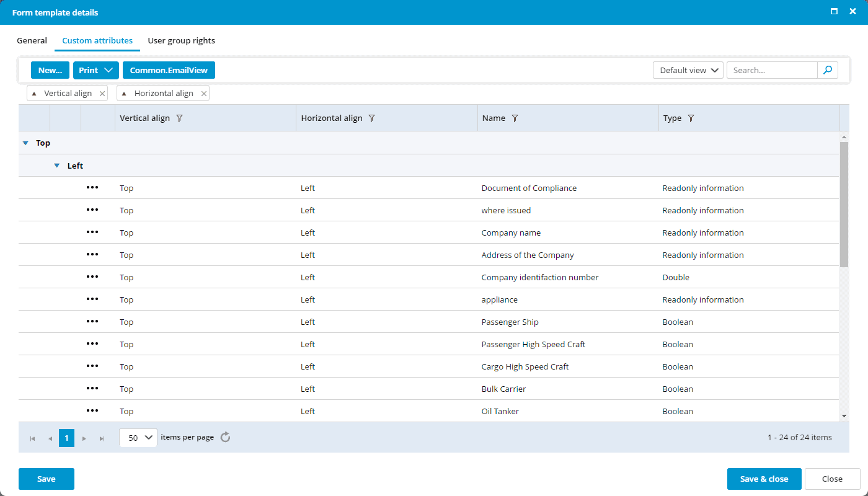Switch to the General tab
Viewport: 868px width, 496px height.
click(32, 41)
